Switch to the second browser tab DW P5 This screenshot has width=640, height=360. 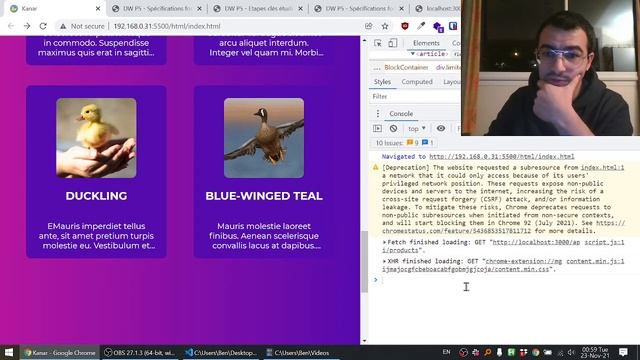coord(157,9)
